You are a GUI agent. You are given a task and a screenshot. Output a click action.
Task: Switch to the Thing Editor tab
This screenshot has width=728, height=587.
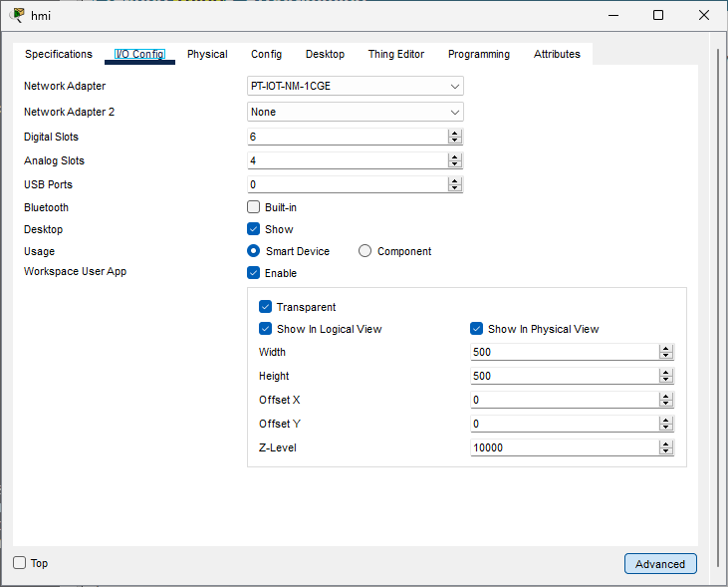pos(395,54)
